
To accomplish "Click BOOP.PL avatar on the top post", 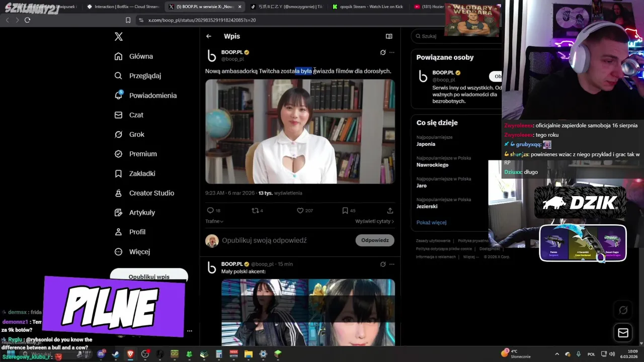I will [212, 55].
